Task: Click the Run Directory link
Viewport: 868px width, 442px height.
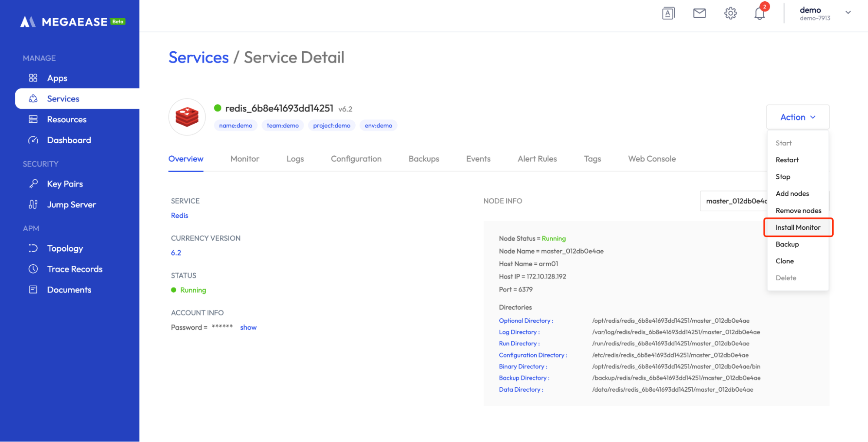Action: click(519, 344)
